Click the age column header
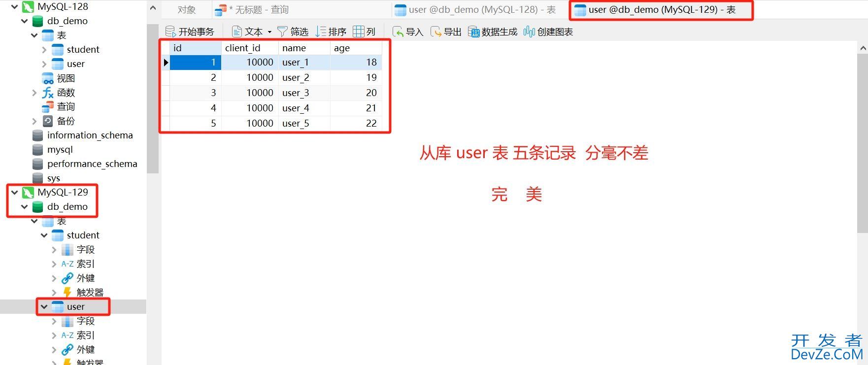Screen dimensions: 868x365 coord(356,48)
